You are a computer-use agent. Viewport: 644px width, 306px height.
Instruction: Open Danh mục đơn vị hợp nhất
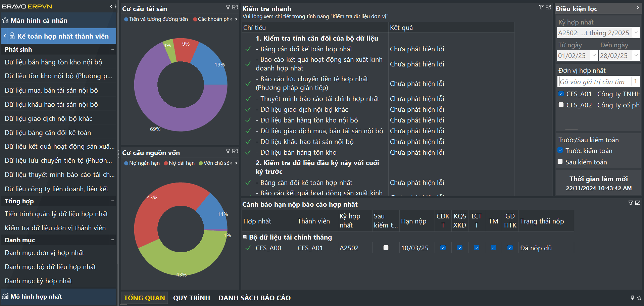point(44,253)
